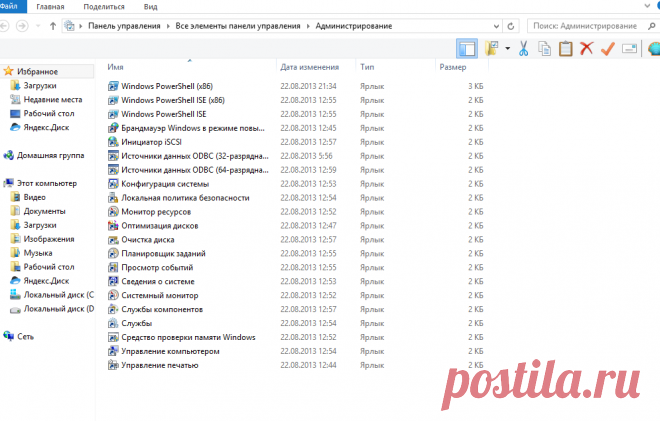Expand the address bar history dropdown
The height and width of the screenshot is (421, 660).
(496, 26)
